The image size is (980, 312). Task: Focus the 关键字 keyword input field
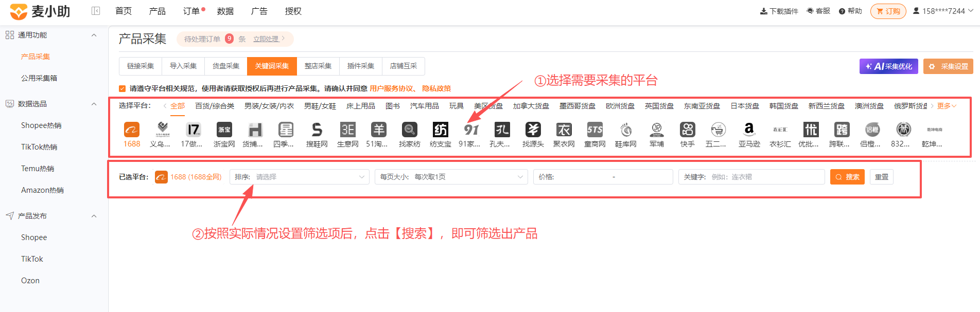(751, 177)
